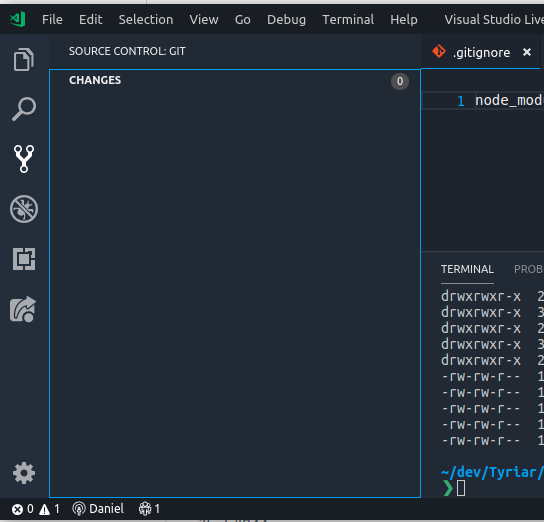Switch to the .gitignore editor tab

coord(481,52)
